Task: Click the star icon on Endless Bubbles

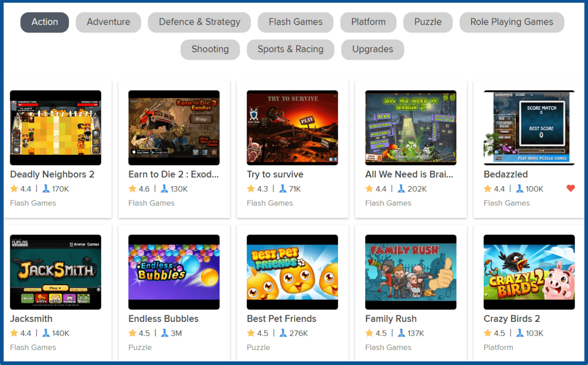Action: click(133, 333)
